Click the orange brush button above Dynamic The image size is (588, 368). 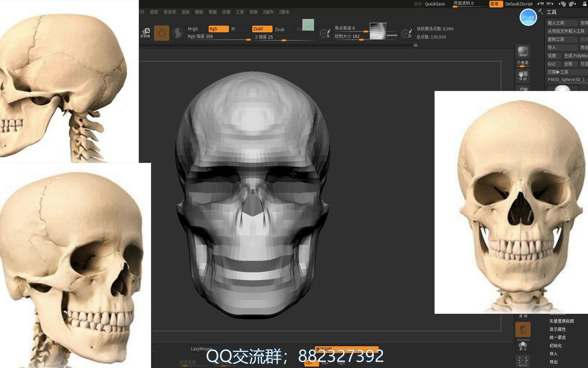[523, 329]
